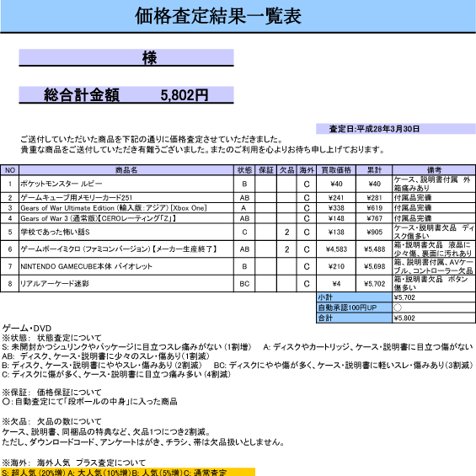Click the price ¥241 cell
The width and height of the screenshot is (476, 476).
[336, 198]
